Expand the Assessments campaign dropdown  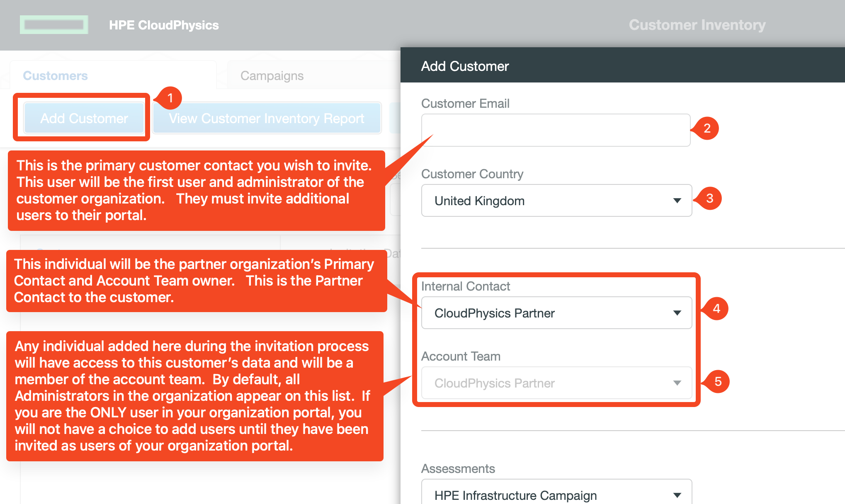[677, 495]
